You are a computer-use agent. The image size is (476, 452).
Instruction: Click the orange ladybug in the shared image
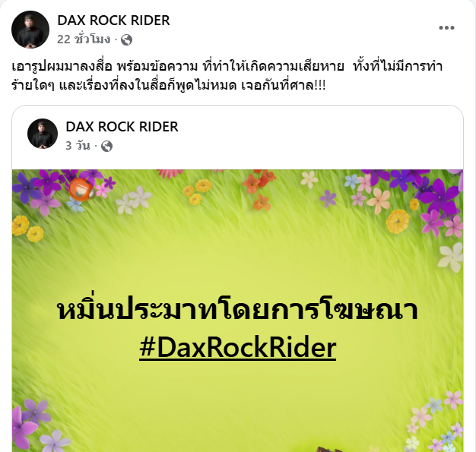point(80,188)
